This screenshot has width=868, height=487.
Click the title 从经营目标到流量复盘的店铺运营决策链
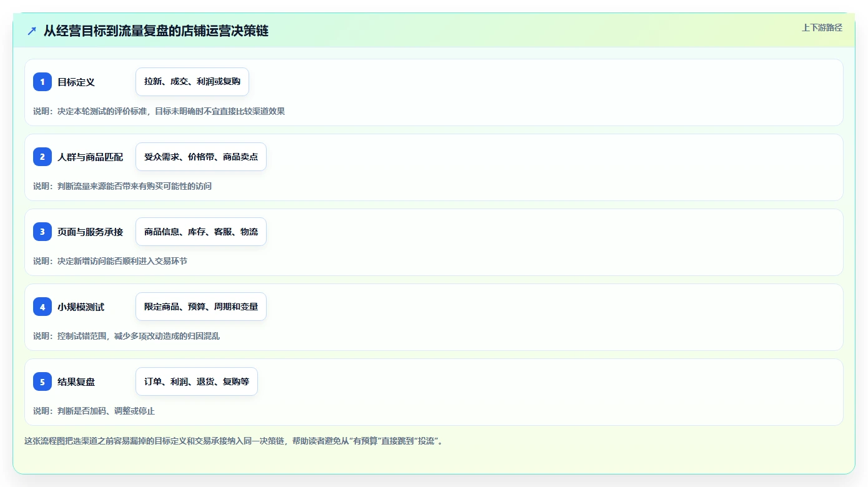click(156, 31)
